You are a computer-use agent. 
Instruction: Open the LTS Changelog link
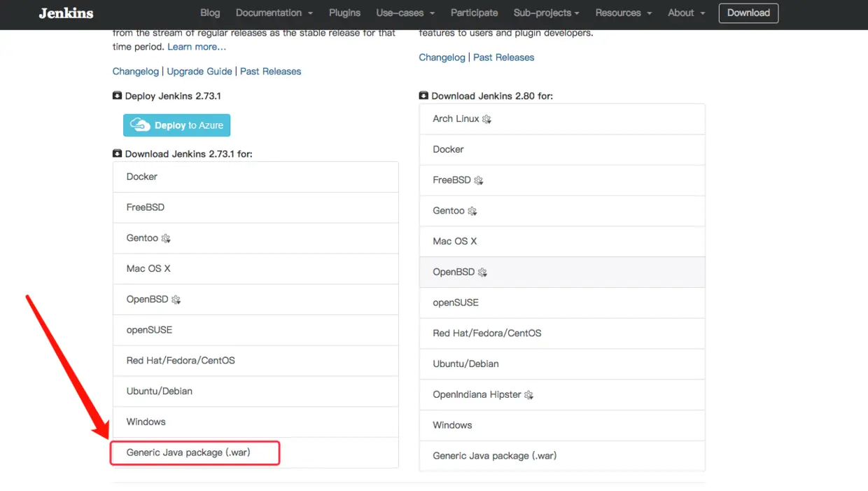click(x=136, y=71)
